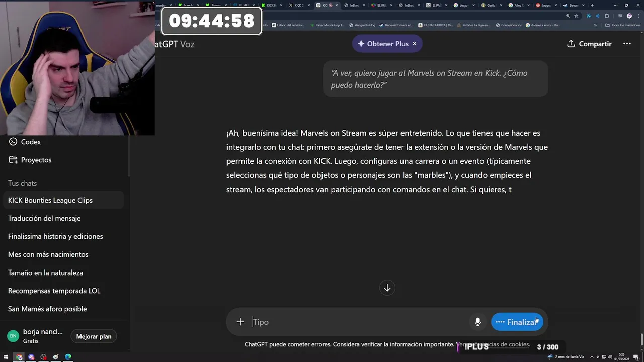This screenshot has height=362, width=644.
Task: Click the sidebar vertical scrollbar
Action: pos(129,156)
